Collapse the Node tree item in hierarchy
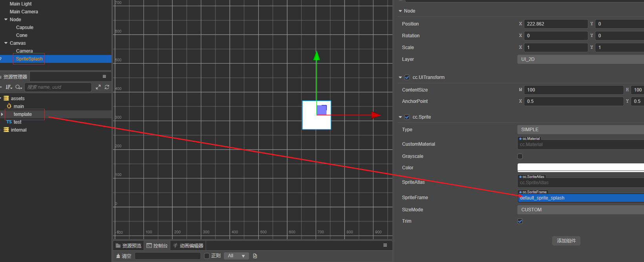The image size is (644, 262). click(x=6, y=20)
